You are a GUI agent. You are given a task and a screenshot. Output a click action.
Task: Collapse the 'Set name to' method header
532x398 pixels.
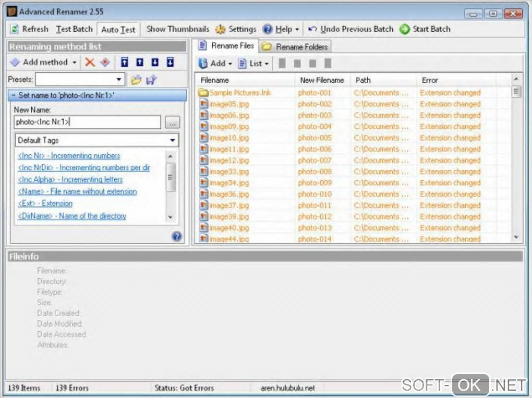(97, 95)
